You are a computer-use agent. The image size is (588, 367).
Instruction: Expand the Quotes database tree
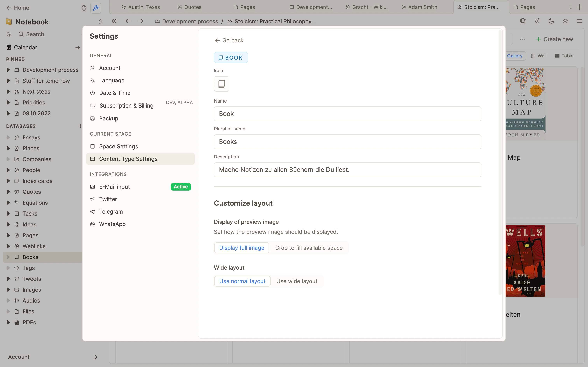click(9, 192)
